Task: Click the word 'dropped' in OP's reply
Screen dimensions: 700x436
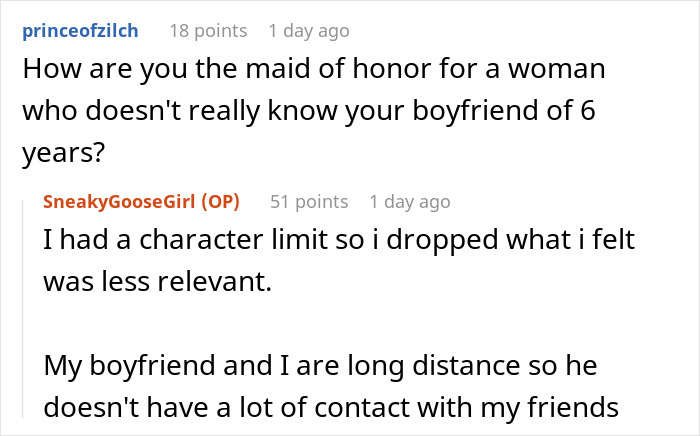Action: (442, 240)
